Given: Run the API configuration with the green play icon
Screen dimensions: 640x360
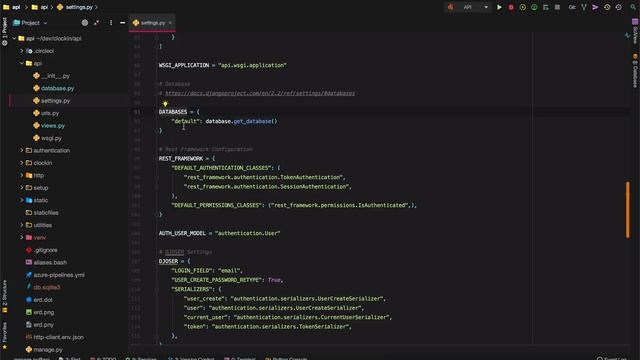Looking at the screenshot, I should pyautogui.click(x=499, y=7).
